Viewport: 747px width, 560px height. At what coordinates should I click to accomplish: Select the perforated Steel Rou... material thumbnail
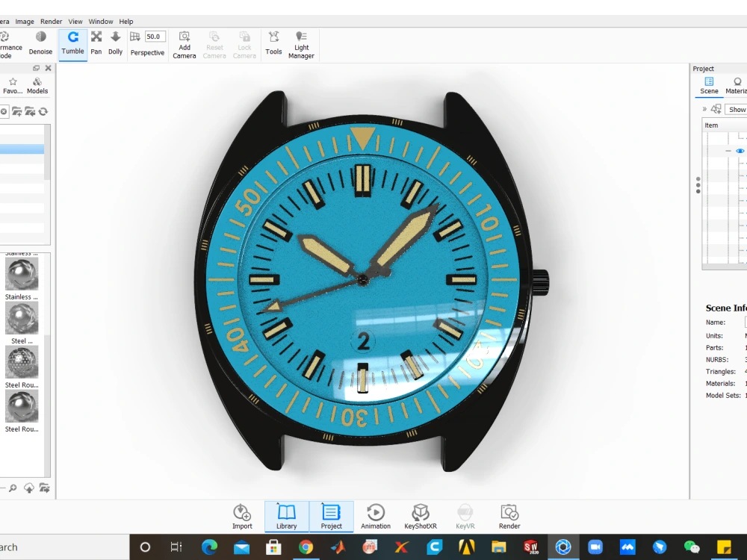[22, 362]
